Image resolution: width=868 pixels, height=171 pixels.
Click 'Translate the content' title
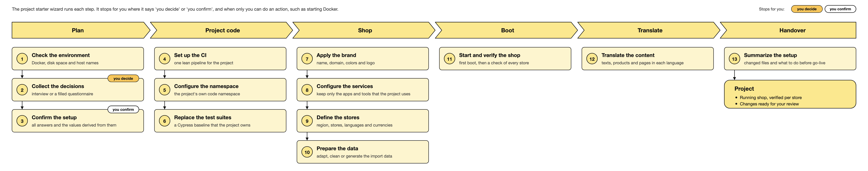click(628, 55)
